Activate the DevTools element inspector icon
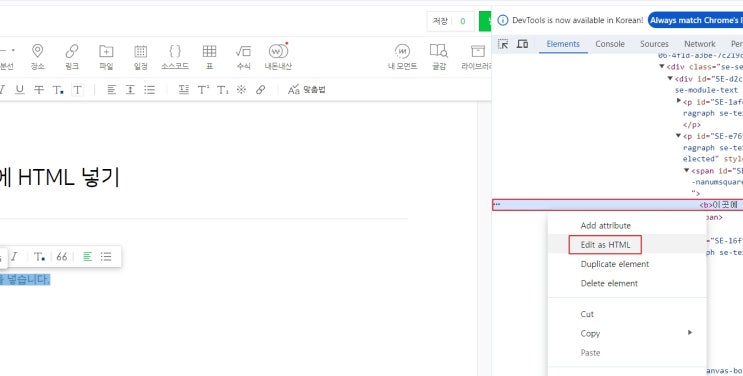This screenshot has height=376, width=743. pos(503,44)
